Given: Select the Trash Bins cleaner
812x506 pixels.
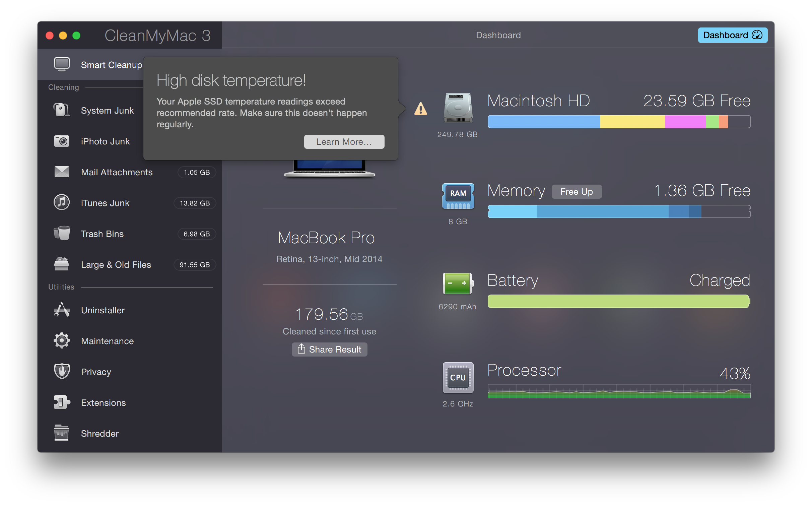Looking at the screenshot, I should pos(102,234).
